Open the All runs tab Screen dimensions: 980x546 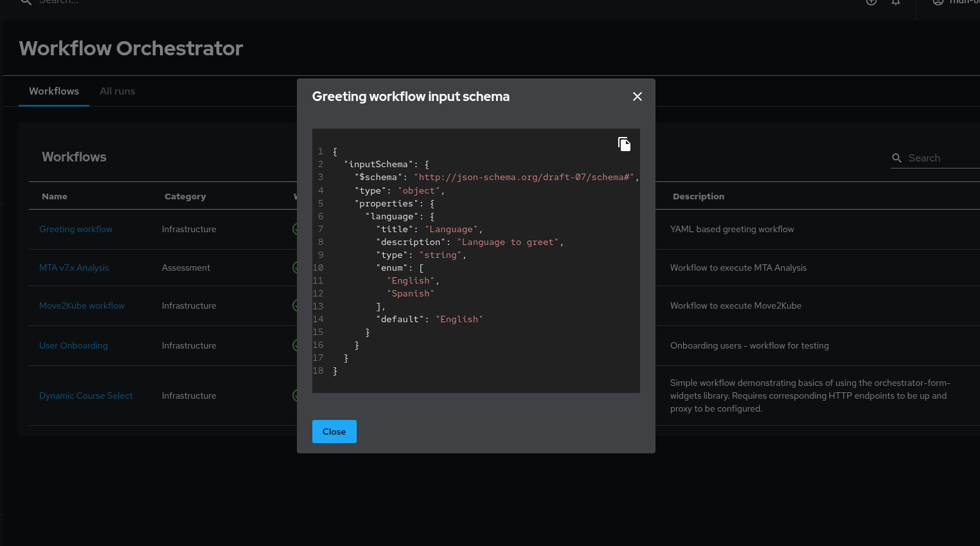(x=117, y=91)
